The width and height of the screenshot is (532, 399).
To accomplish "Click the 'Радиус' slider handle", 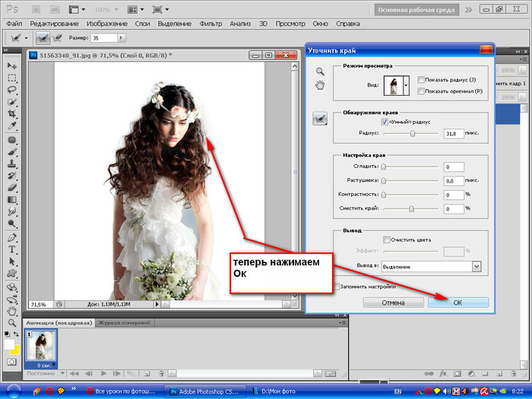I will [x=413, y=133].
